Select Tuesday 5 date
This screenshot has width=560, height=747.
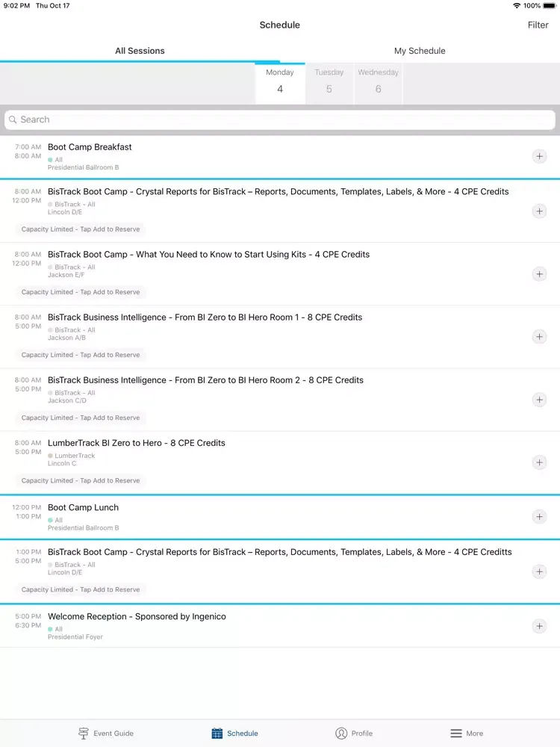coord(329,84)
